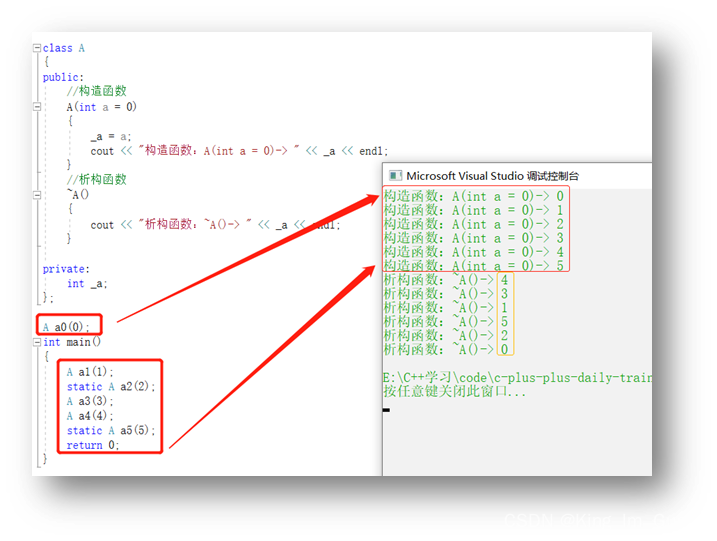The width and height of the screenshot is (717, 541).
Task: Click console output line '构造函数 -> 3'
Action: click(474, 238)
